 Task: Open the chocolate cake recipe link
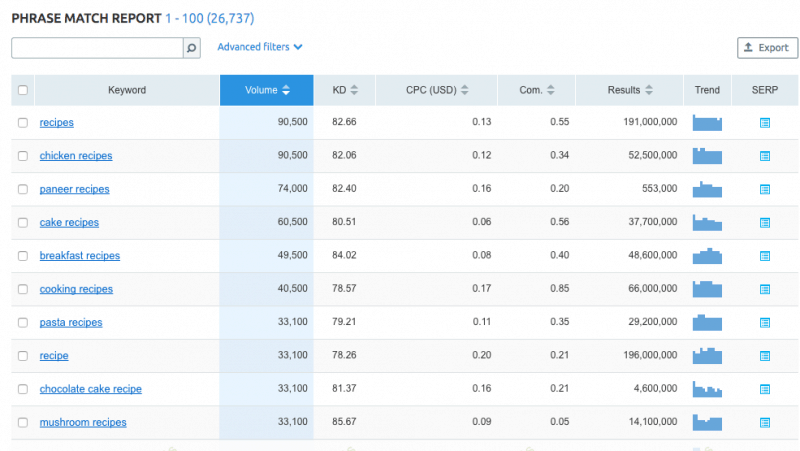pos(91,389)
